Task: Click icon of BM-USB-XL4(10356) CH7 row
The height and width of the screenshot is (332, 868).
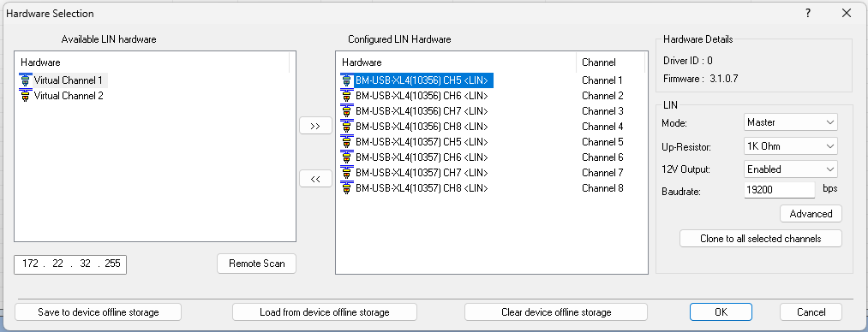Action: point(347,111)
